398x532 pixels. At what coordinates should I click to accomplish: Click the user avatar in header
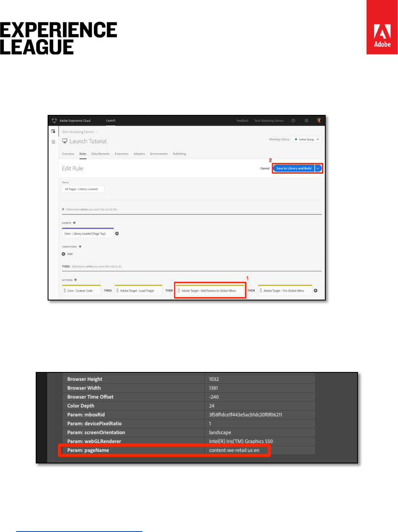[x=319, y=120]
